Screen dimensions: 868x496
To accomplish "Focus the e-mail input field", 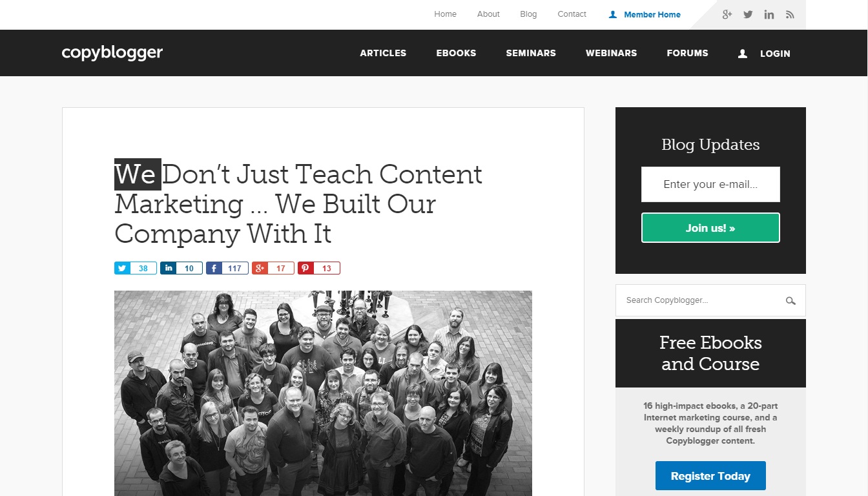I will click(710, 184).
